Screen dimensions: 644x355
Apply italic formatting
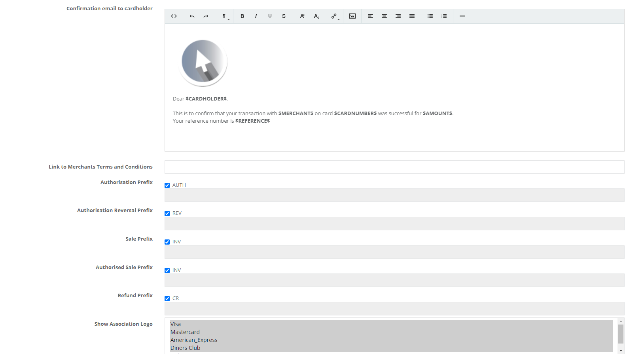256,16
